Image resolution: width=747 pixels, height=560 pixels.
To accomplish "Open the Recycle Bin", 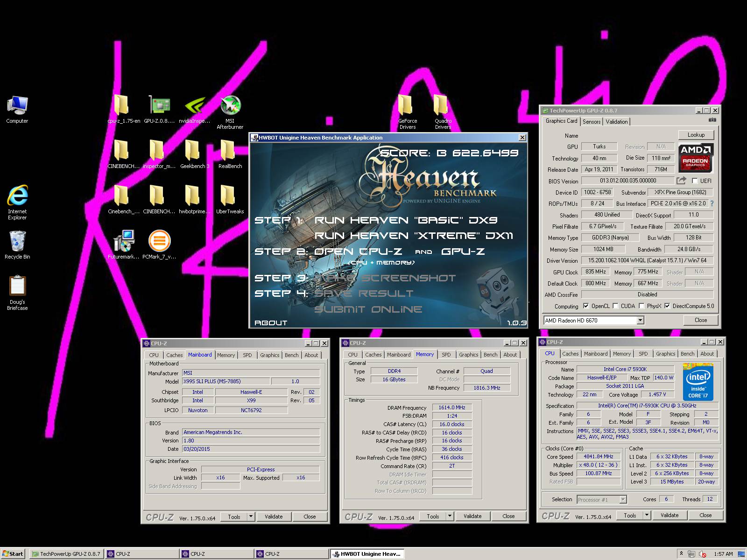I will click(17, 245).
